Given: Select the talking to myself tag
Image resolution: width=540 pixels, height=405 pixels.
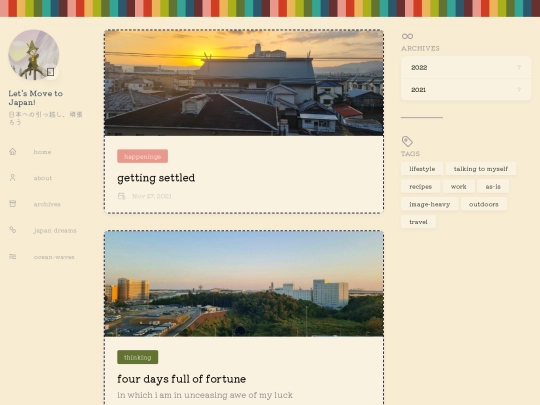Looking at the screenshot, I should coord(481,169).
